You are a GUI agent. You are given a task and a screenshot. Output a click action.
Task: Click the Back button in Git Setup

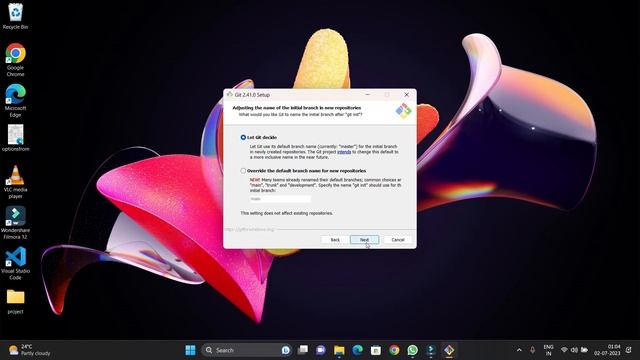[335, 240]
